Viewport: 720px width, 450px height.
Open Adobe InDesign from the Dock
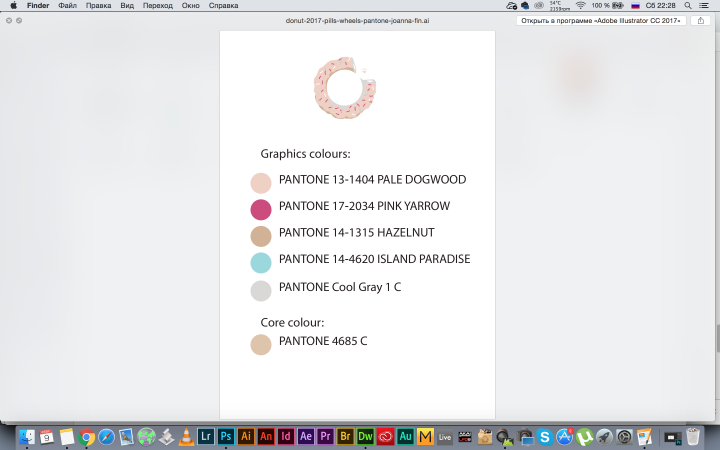click(286, 436)
